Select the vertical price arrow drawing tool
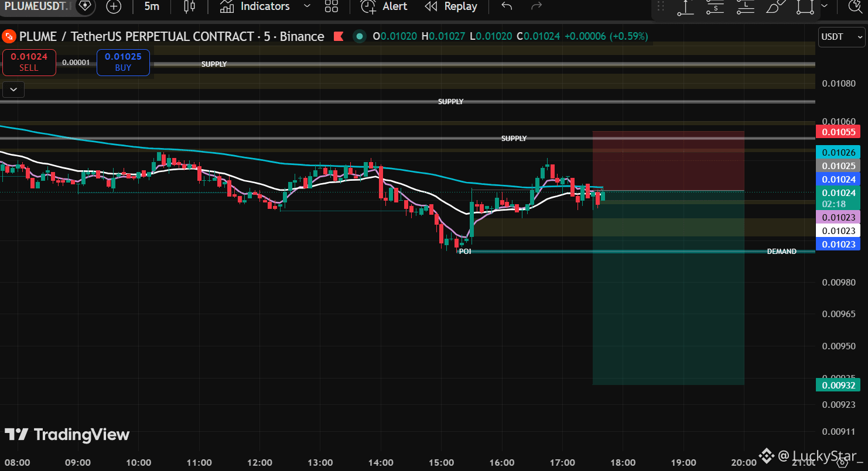 click(x=685, y=7)
